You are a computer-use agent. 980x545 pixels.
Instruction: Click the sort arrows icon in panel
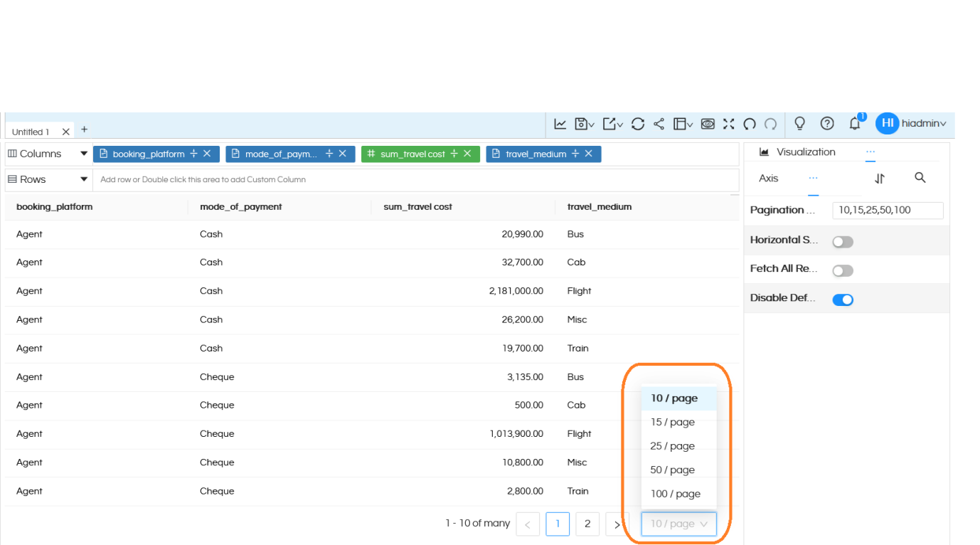[880, 179]
